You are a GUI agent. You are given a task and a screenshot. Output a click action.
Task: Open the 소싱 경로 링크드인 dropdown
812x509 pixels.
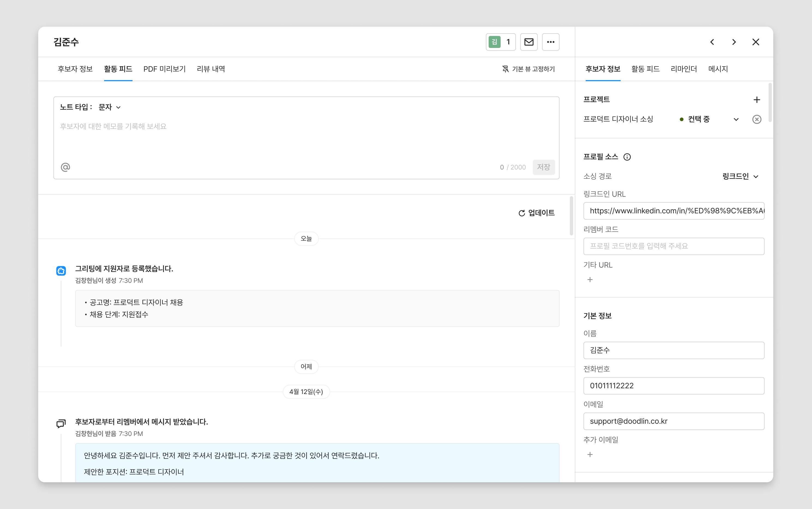(740, 176)
